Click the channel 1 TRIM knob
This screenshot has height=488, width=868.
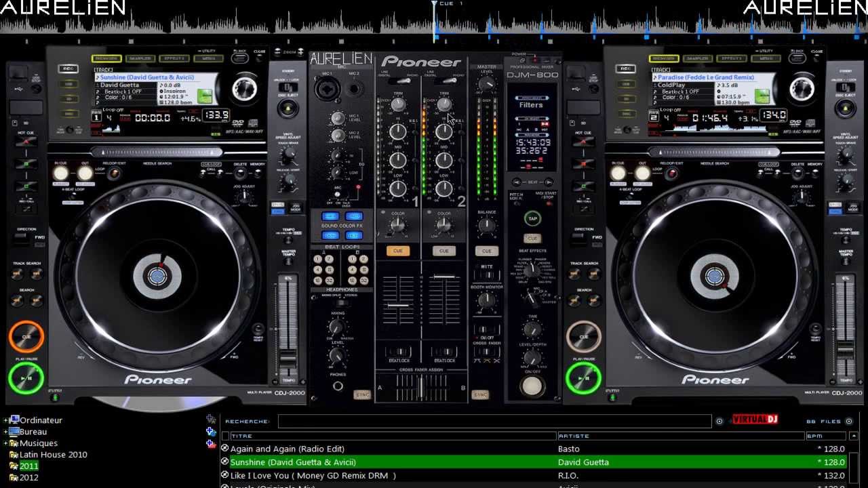click(x=398, y=104)
